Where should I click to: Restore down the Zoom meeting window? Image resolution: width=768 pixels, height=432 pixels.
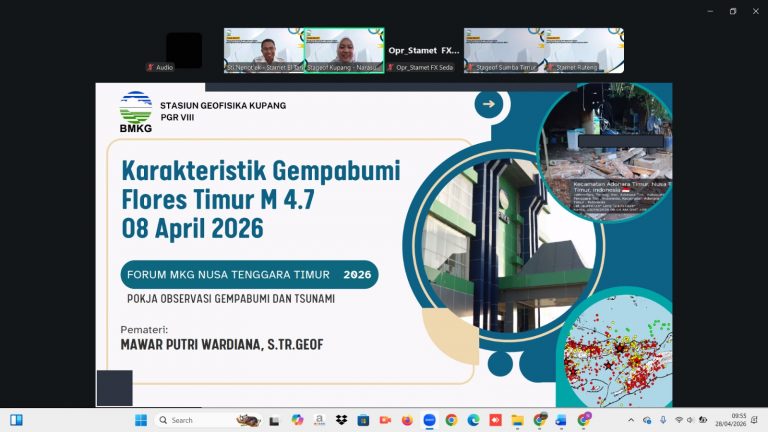click(733, 11)
